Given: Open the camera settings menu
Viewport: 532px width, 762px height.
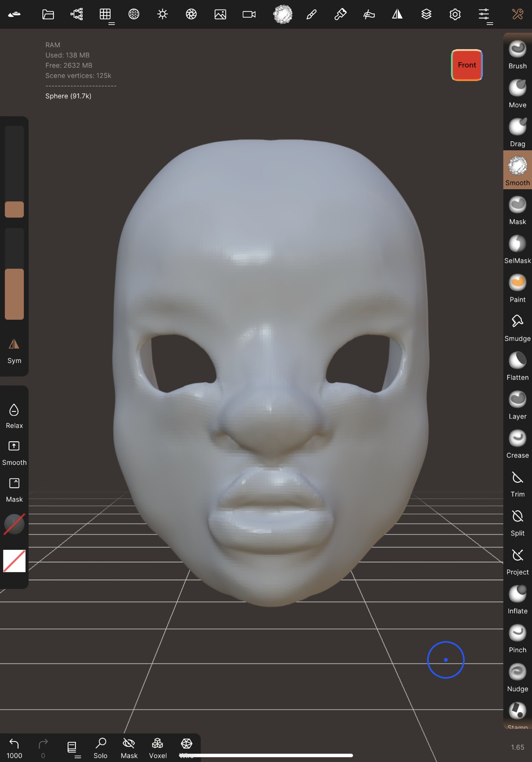Looking at the screenshot, I should pyautogui.click(x=249, y=14).
